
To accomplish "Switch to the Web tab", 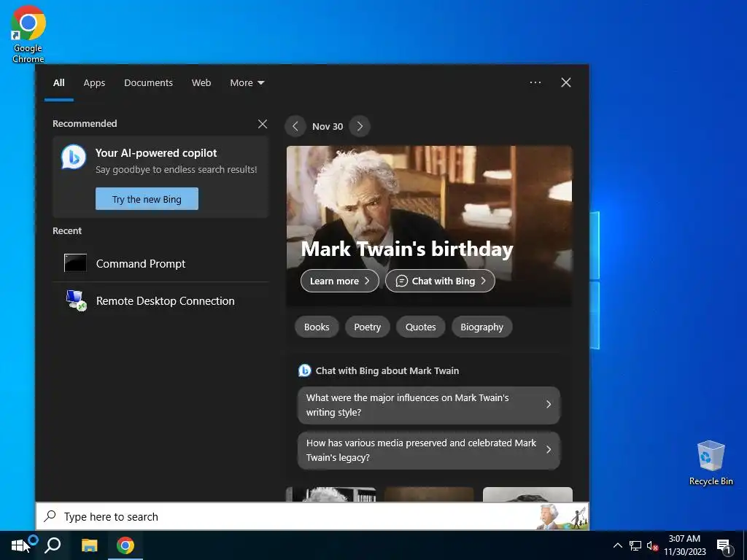I will (201, 83).
